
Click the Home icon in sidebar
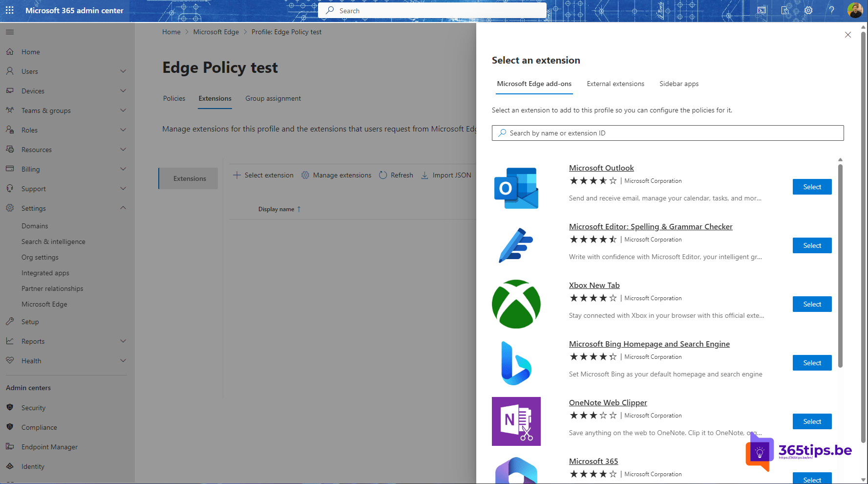[x=10, y=51]
